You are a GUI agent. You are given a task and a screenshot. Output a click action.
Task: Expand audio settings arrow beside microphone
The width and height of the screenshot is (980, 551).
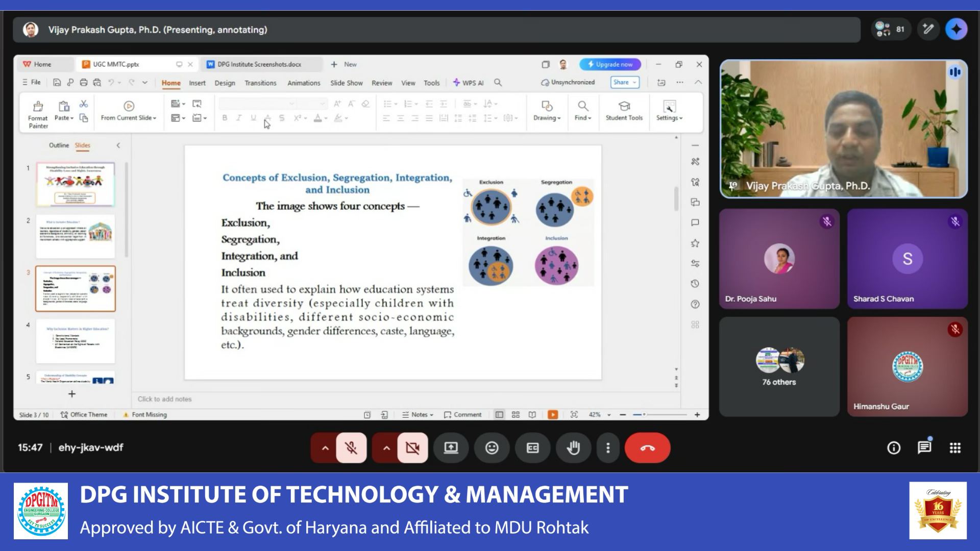[x=325, y=448]
